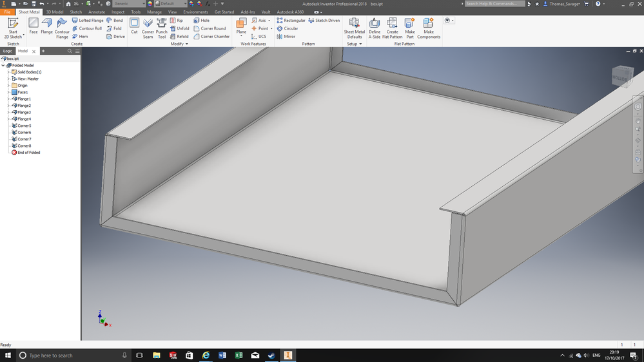Image resolution: width=644 pixels, height=362 pixels.
Task: Select Define A-Side
Action: point(375,28)
